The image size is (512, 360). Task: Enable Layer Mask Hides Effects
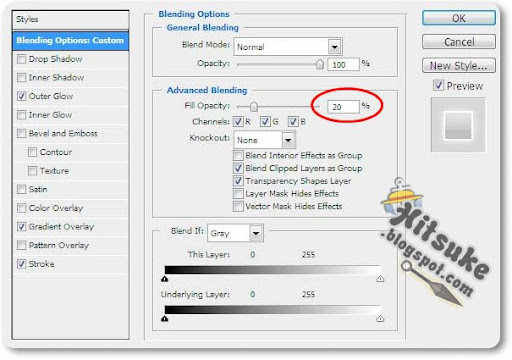[x=238, y=194]
